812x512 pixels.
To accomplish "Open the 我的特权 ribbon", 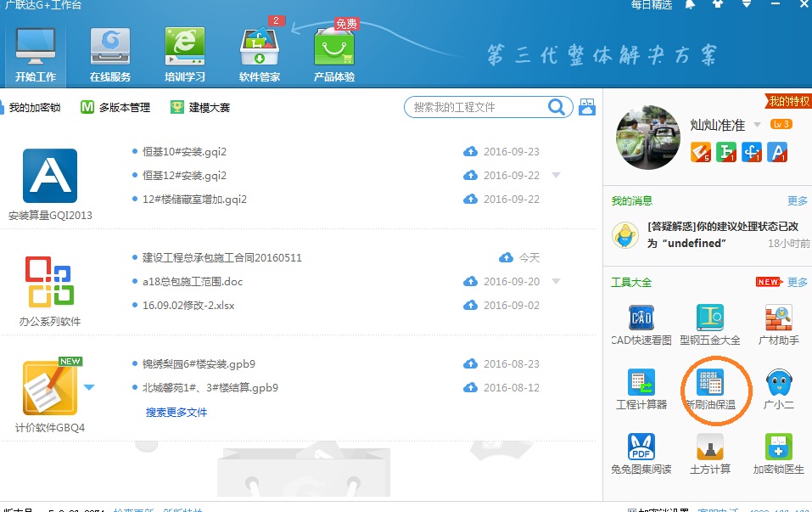I will 788,101.
